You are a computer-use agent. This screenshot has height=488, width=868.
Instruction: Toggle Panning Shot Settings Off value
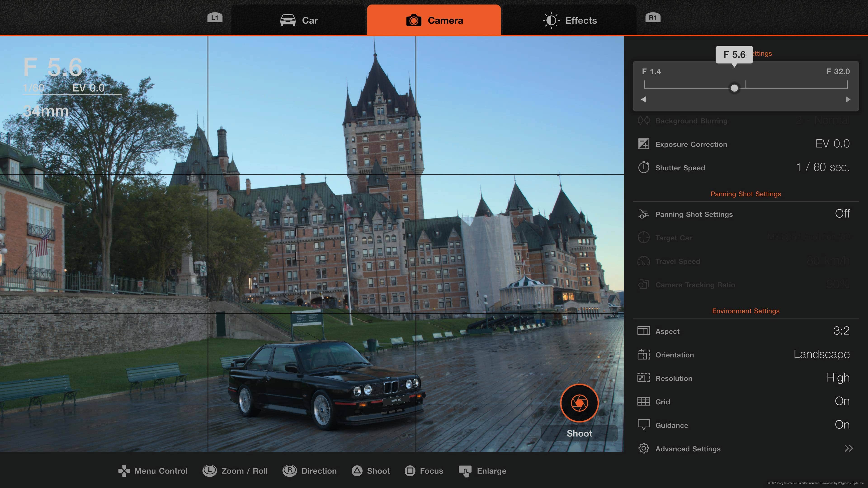[842, 214]
